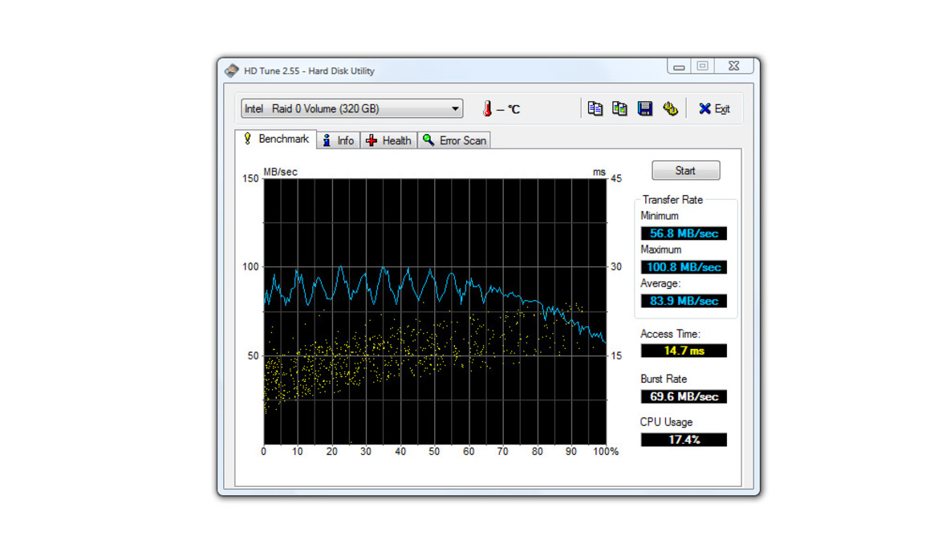Click the Maximum label
The width and height of the screenshot is (938, 560).
point(660,250)
